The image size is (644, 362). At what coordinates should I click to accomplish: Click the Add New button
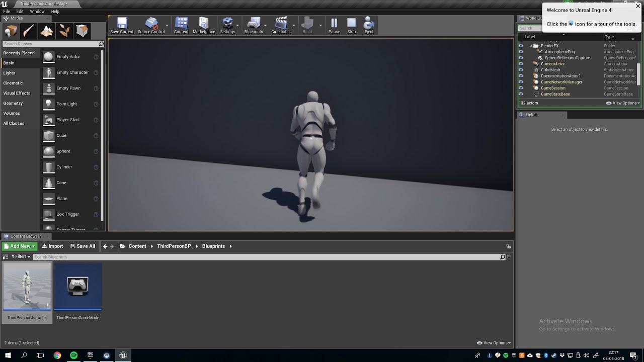20,246
